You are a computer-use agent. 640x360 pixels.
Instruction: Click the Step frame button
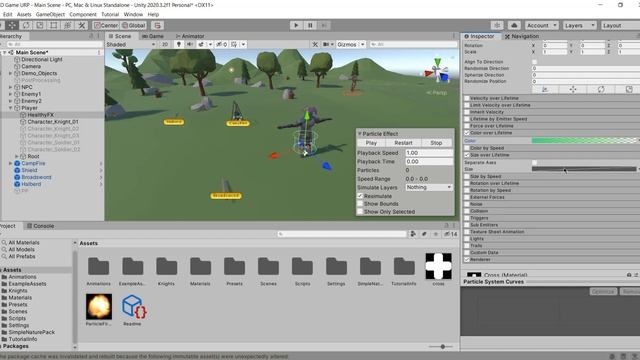(x=324, y=25)
